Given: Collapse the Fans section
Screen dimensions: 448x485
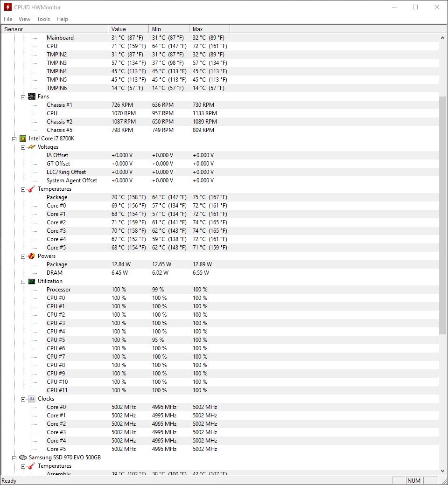Looking at the screenshot, I should click(23, 97).
